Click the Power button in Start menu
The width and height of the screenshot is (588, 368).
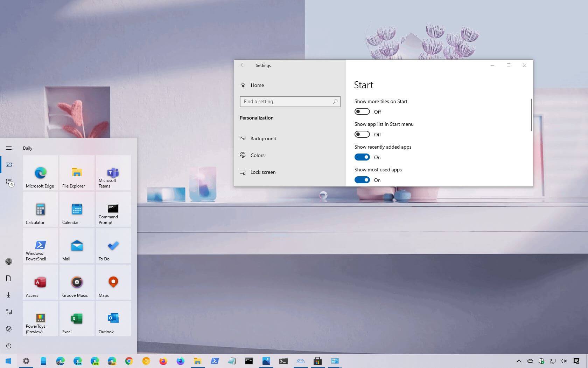pyautogui.click(x=9, y=346)
